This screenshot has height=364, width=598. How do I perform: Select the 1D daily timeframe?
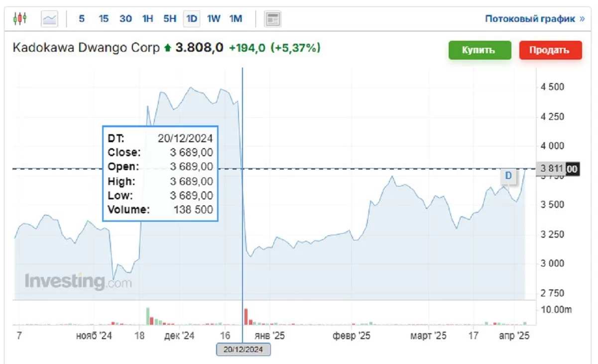[x=191, y=19]
